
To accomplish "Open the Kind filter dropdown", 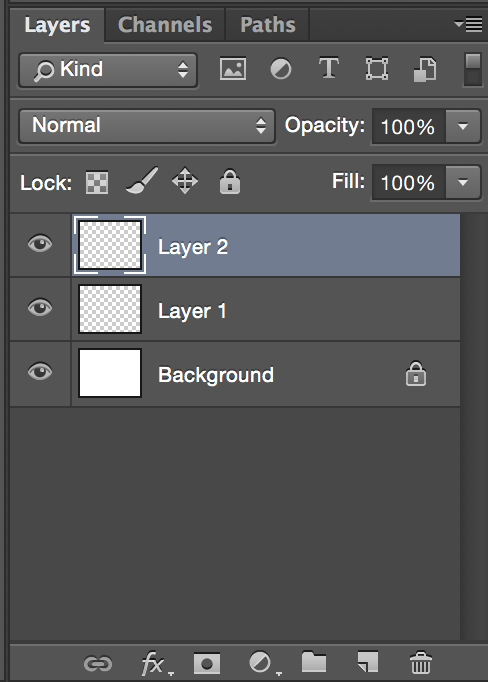I will tap(108, 70).
